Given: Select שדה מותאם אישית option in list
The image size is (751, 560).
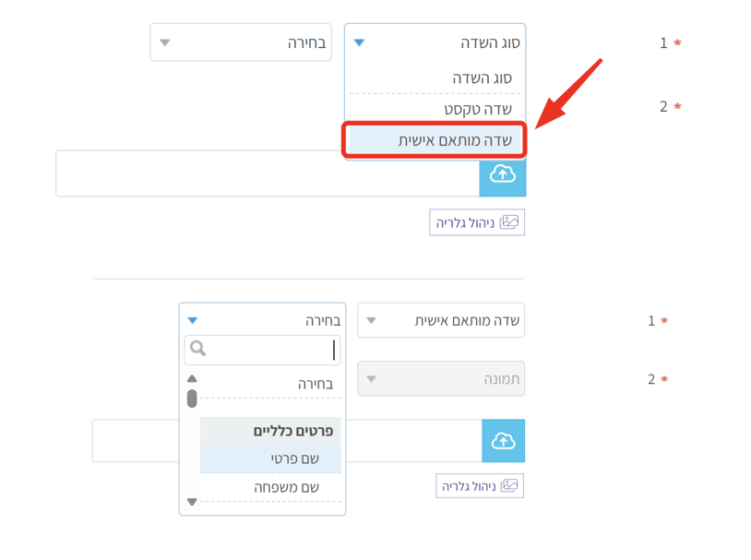Looking at the screenshot, I should (435, 140).
